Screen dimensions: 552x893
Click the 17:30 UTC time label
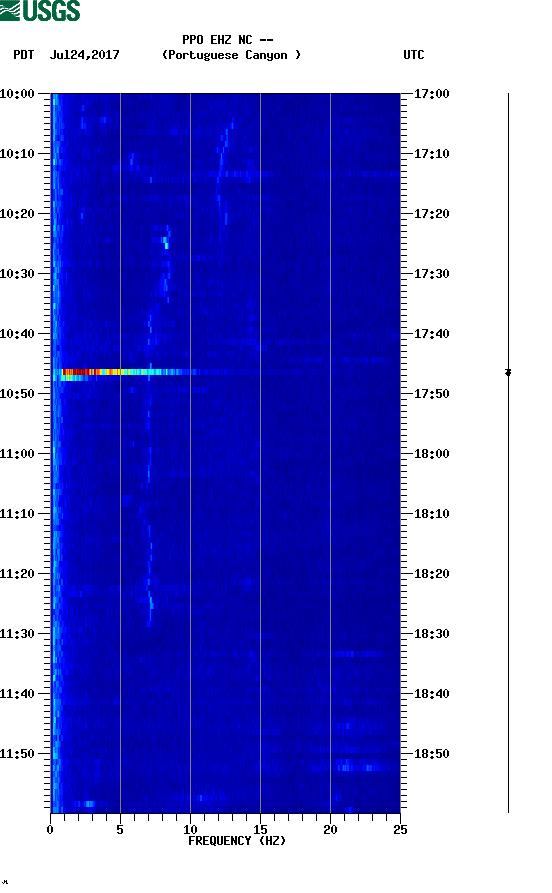point(431,273)
